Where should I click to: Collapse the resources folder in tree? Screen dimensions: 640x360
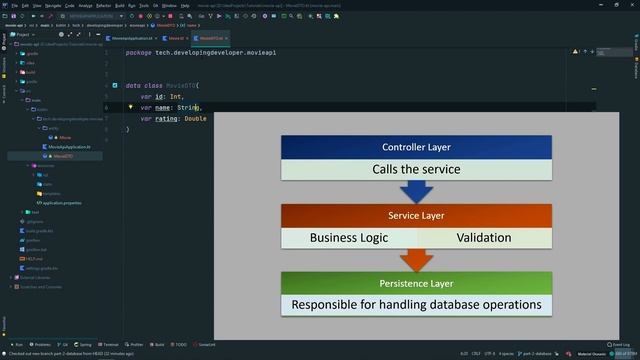tap(28, 166)
